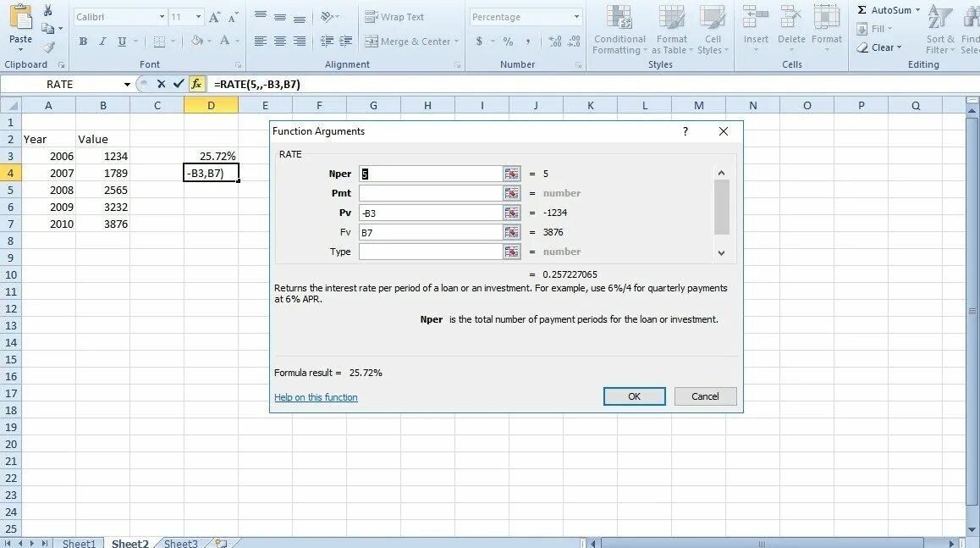Click the dialog help question mark
Viewport: 980px width, 548px height.
click(685, 131)
